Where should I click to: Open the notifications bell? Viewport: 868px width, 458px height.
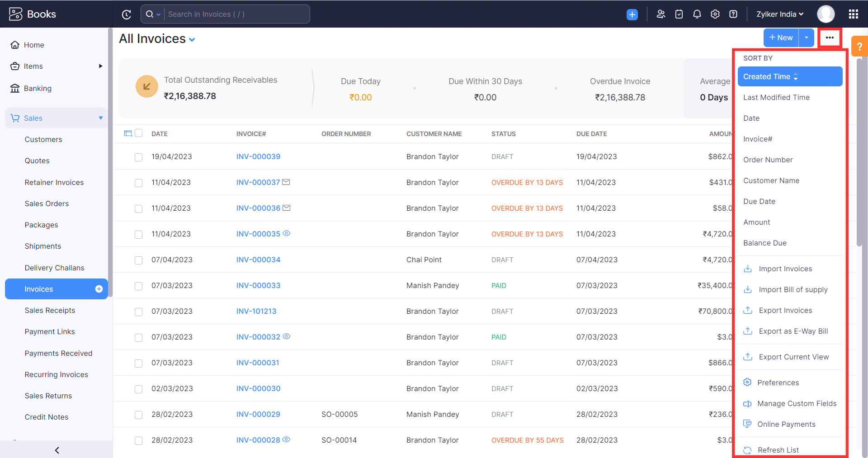(697, 14)
